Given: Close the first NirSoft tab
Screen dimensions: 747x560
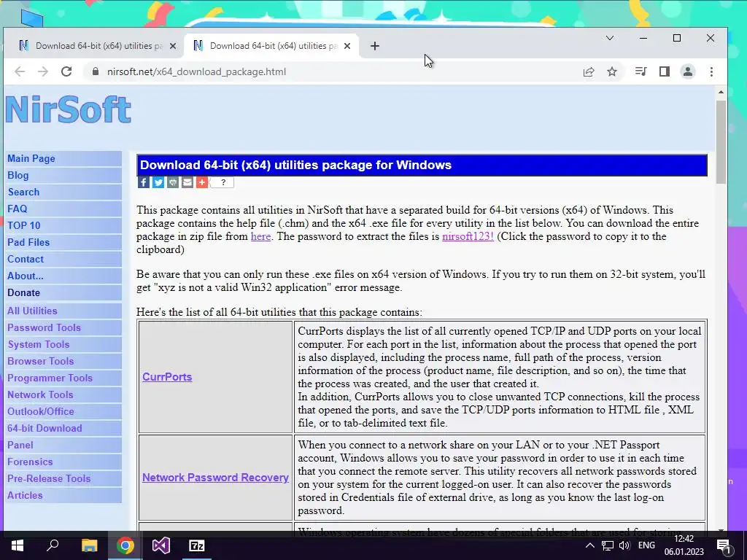Looking at the screenshot, I should pyautogui.click(x=173, y=46).
